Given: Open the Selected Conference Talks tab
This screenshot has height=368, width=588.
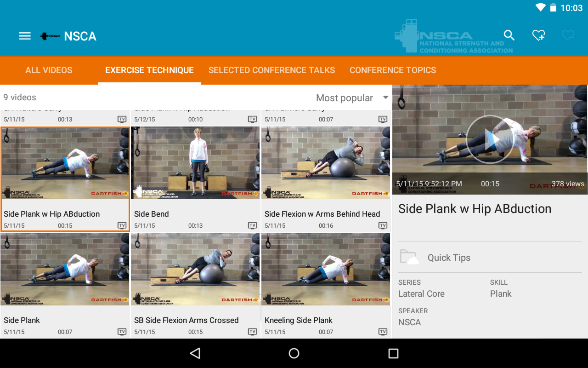Looking at the screenshot, I should pos(271,70).
